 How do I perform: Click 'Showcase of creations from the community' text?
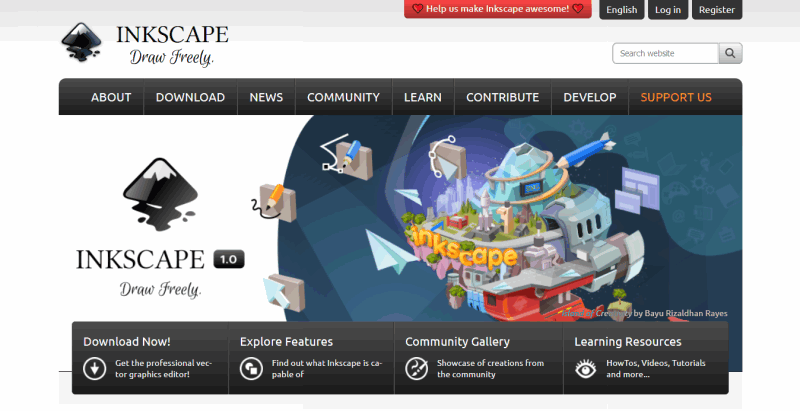[490, 369]
